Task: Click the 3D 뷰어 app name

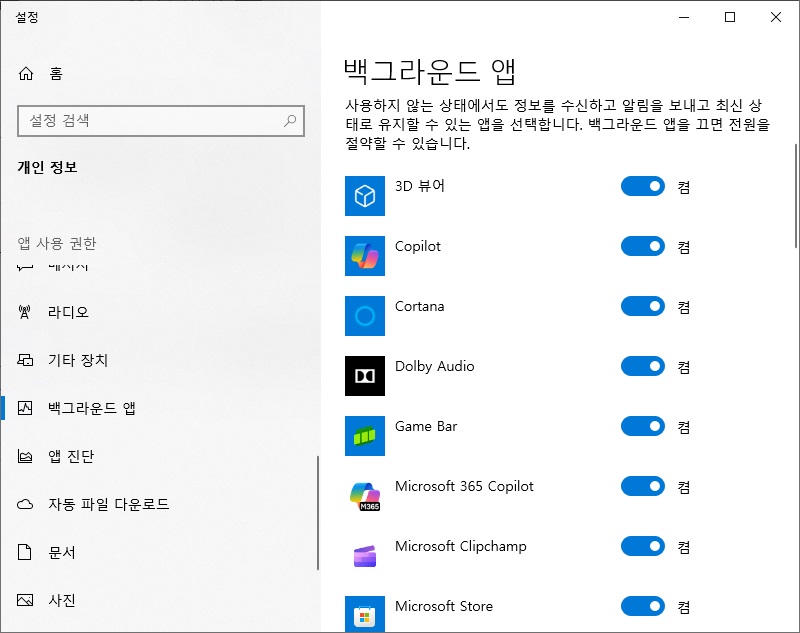Action: [x=420, y=186]
